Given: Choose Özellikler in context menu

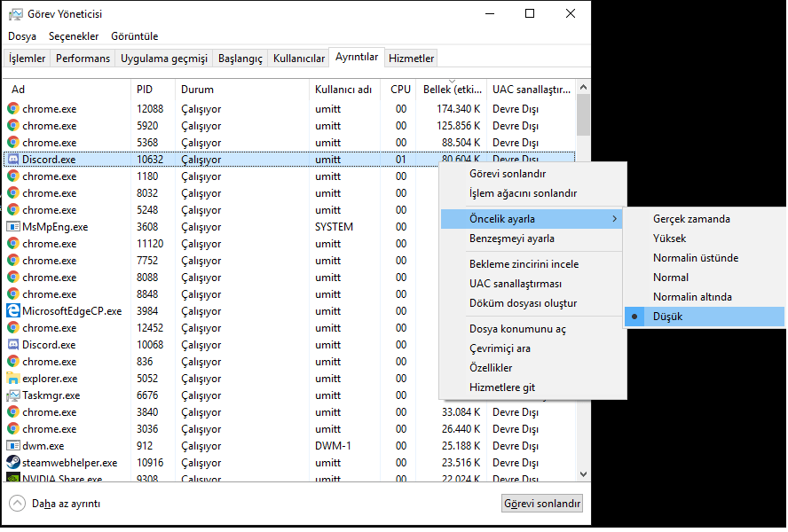Looking at the screenshot, I should click(532, 368).
